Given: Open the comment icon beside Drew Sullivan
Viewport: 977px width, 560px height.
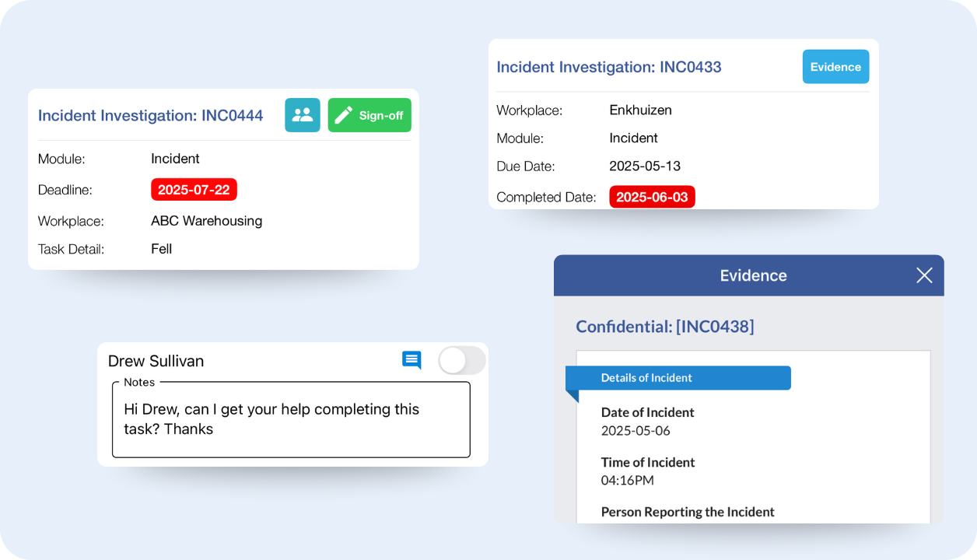Looking at the screenshot, I should [411, 360].
